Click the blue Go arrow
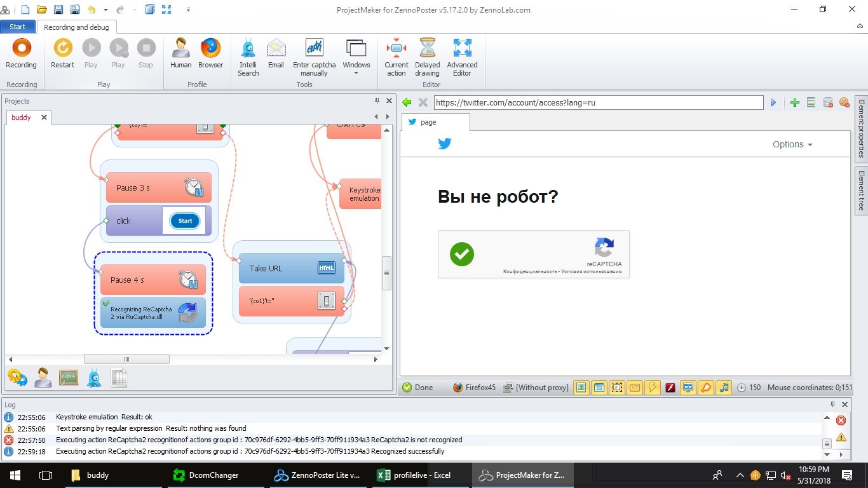 773,102
